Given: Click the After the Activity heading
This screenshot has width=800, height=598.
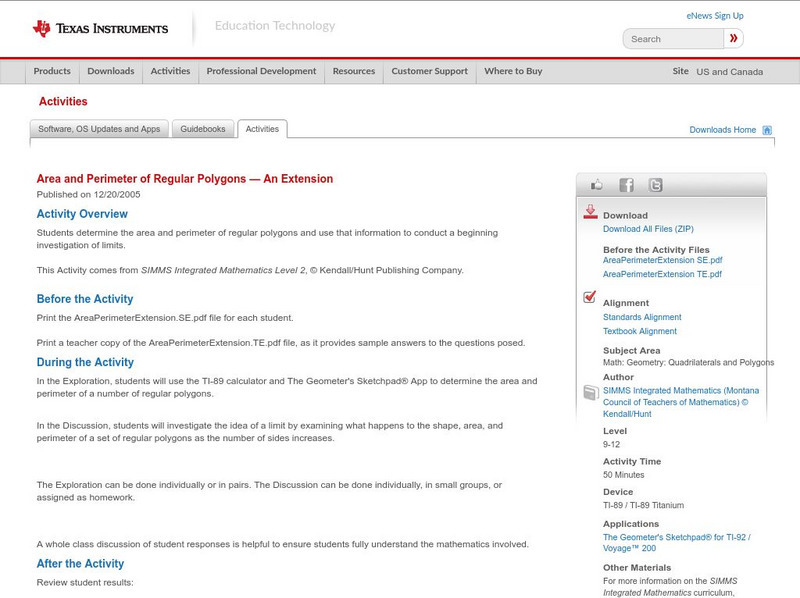Looking at the screenshot, I should click(x=80, y=564).
